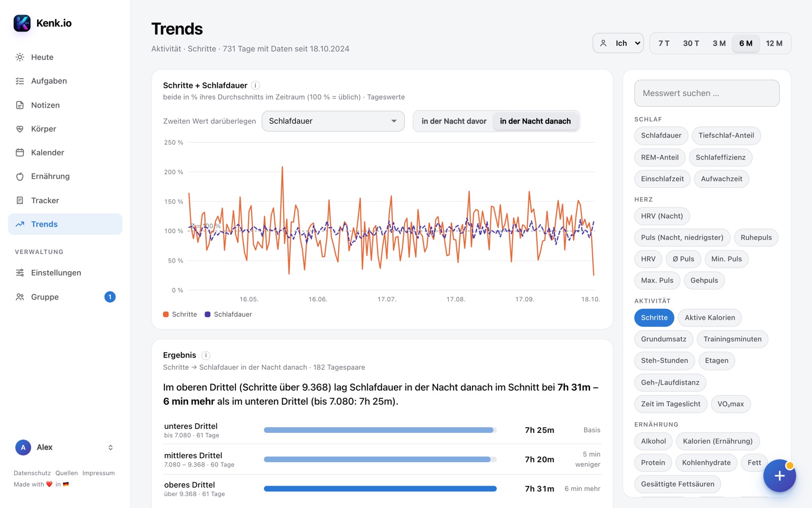The width and height of the screenshot is (812, 508).
Task: Expand the Alex account switcher chevron
Action: click(x=111, y=448)
